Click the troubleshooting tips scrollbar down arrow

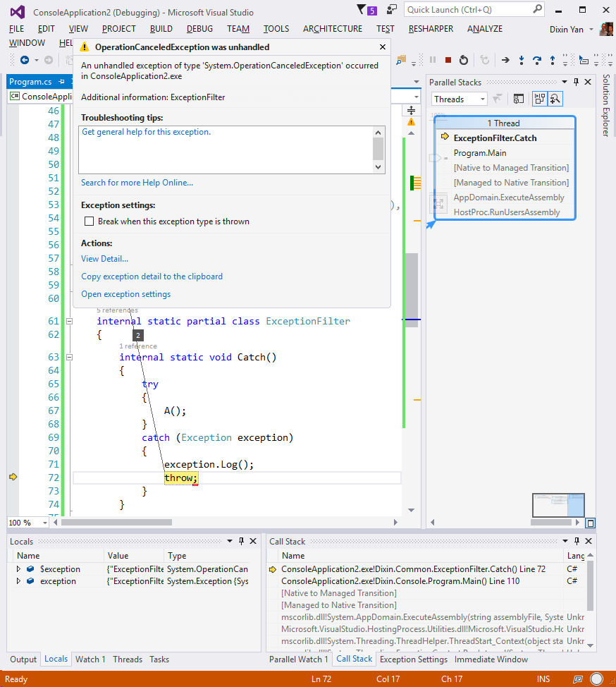coord(378,167)
